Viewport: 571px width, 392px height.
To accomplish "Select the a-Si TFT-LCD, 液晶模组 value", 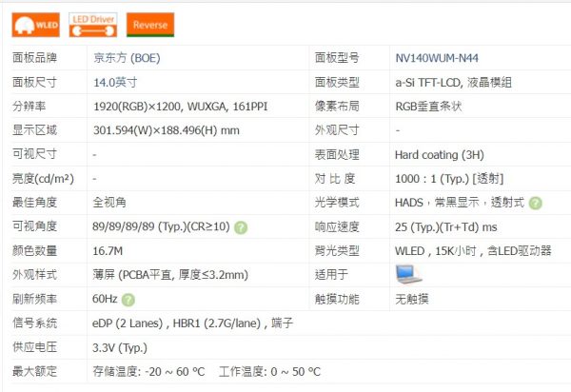I will (453, 82).
